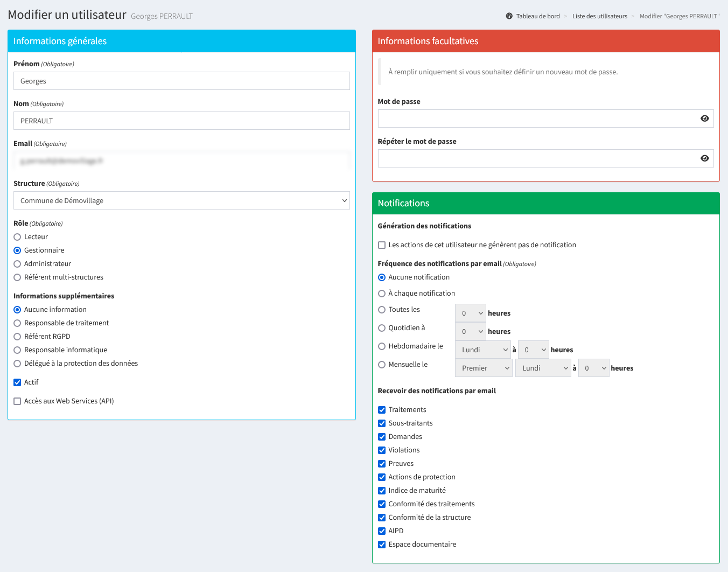
Task: Open the Structure dropdown
Action: [x=181, y=200]
